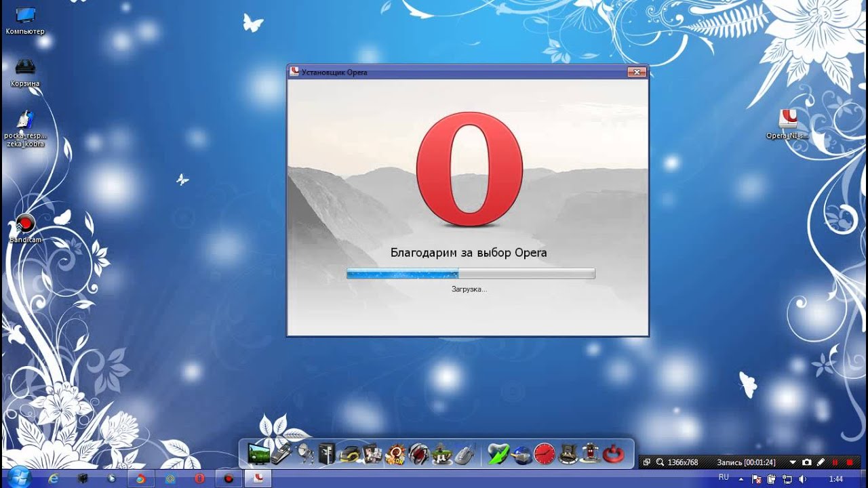Click the RU language indicator
Image resolution: width=868 pixels, height=488 pixels.
click(724, 477)
